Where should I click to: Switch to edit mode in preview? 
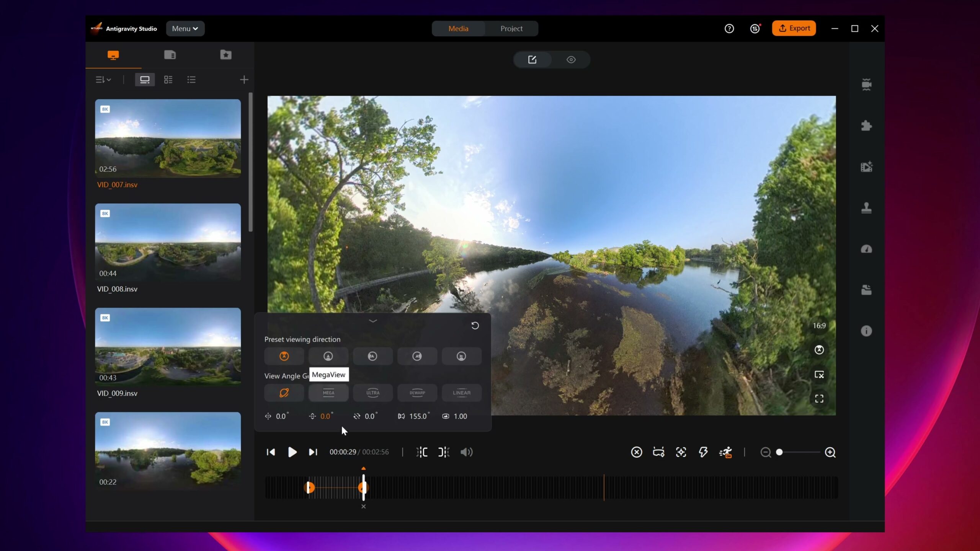click(532, 60)
